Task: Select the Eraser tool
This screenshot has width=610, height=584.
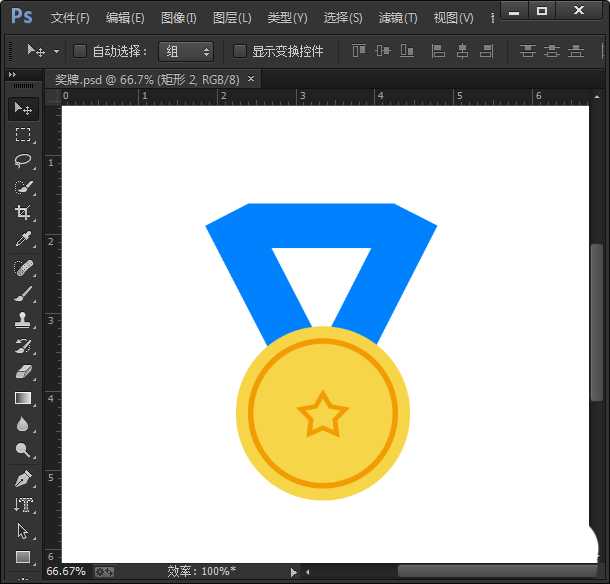Action: 23,372
